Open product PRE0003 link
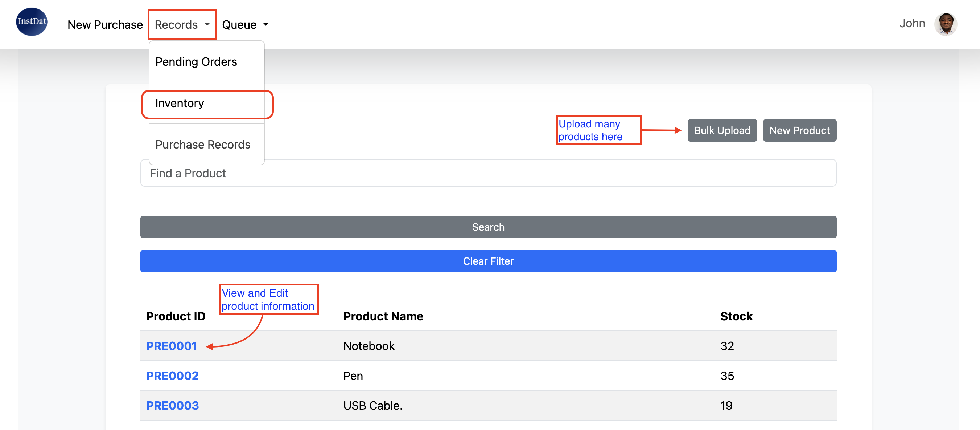The width and height of the screenshot is (980, 430). [172, 405]
